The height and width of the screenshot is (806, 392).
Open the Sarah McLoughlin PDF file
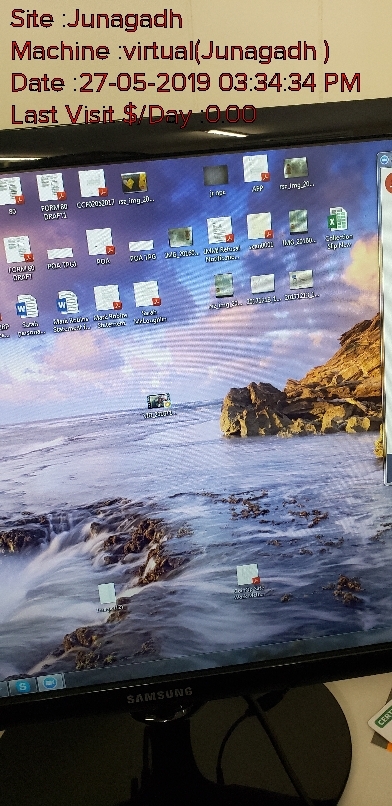(x=148, y=301)
